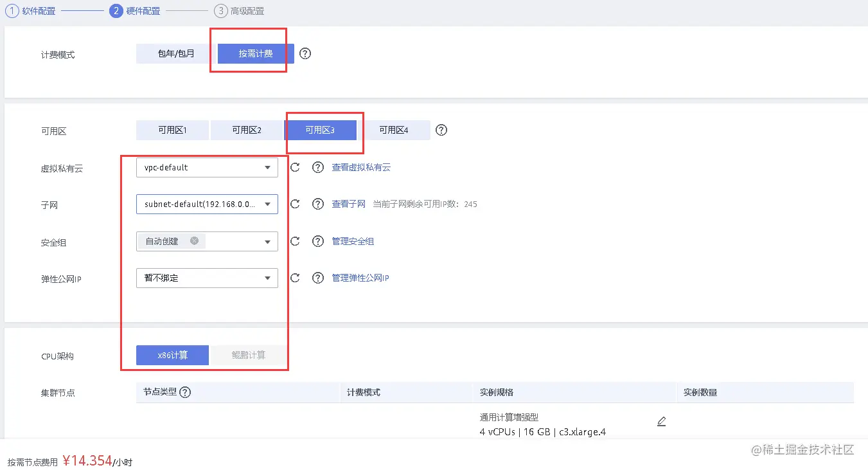Select 包年/包月 billing mode
This screenshot has width=868, height=470.
click(x=176, y=54)
